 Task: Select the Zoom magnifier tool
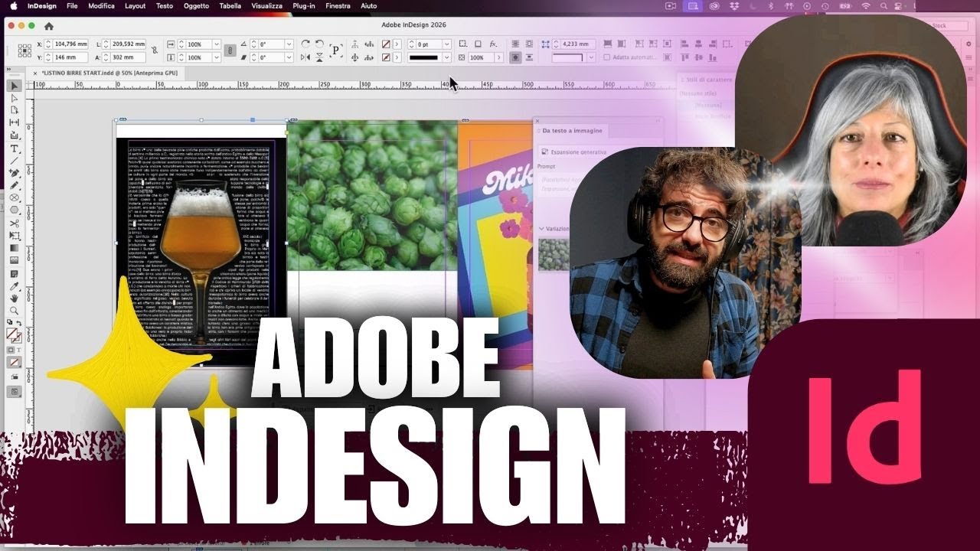[x=14, y=311]
